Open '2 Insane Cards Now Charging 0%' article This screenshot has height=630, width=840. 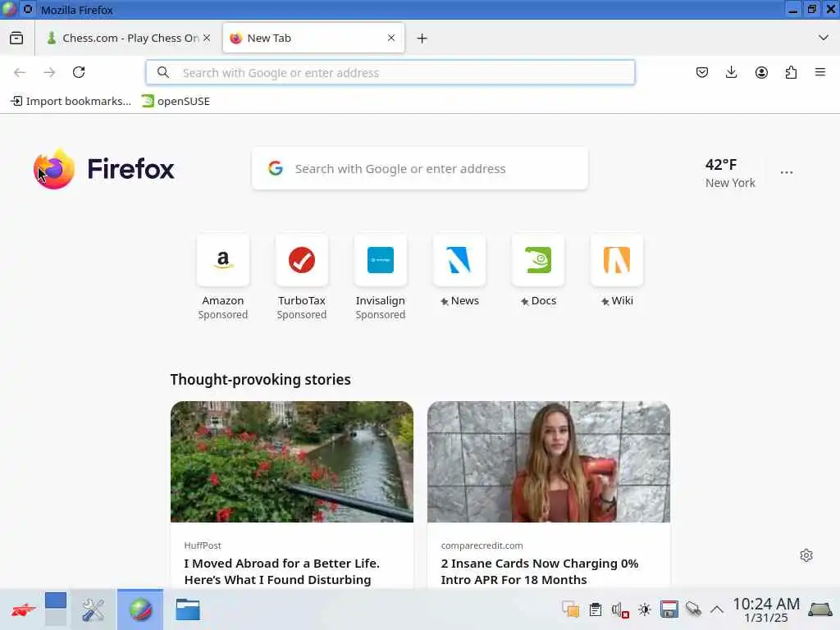click(540, 572)
